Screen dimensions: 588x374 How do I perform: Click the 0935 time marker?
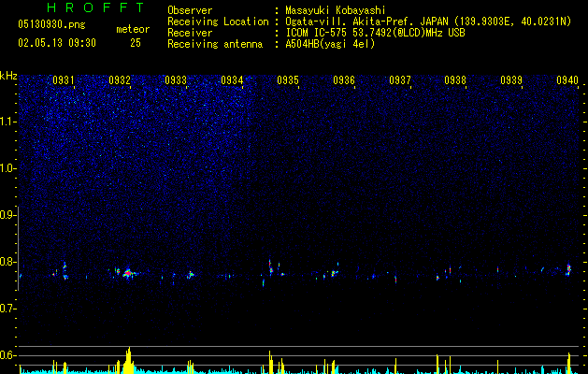coord(288,79)
